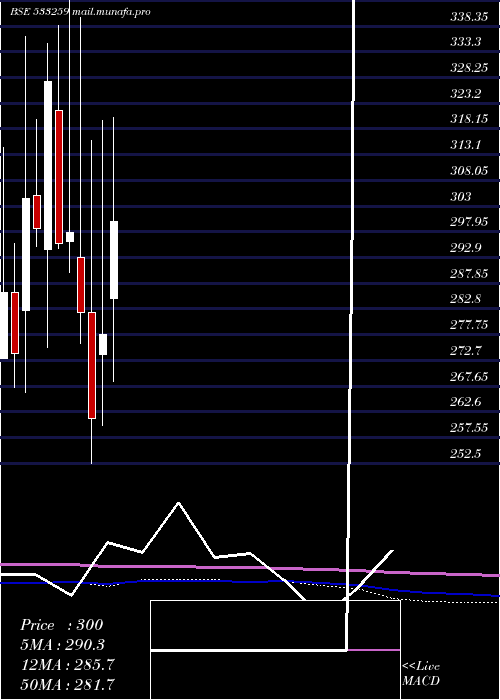The image size is (500, 700).
Task: Click the <<Live MACD label
Action: click(421, 674)
